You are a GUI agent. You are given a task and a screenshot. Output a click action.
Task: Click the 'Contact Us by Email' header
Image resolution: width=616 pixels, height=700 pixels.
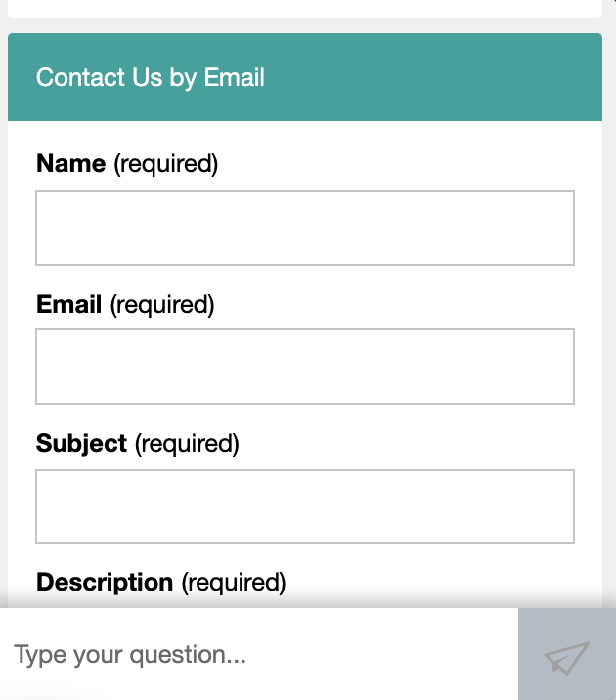click(151, 78)
